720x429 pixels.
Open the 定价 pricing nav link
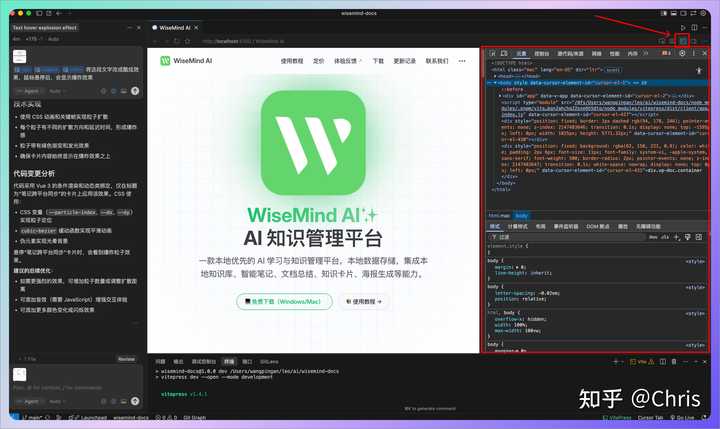coord(319,61)
